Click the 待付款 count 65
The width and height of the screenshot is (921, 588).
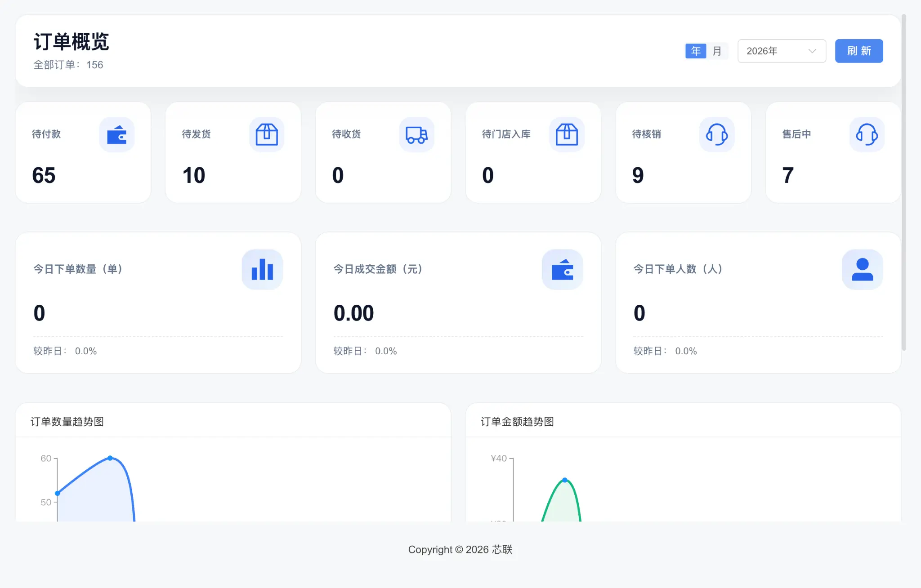pos(44,175)
